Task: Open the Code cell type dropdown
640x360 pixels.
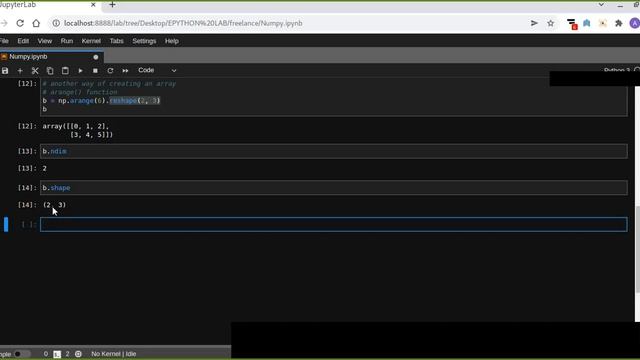Action: 157,70
